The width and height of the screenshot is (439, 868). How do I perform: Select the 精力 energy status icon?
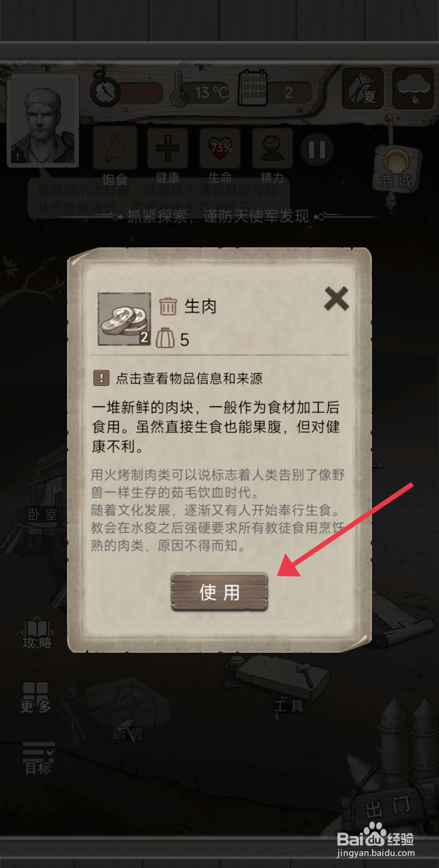coord(272,148)
